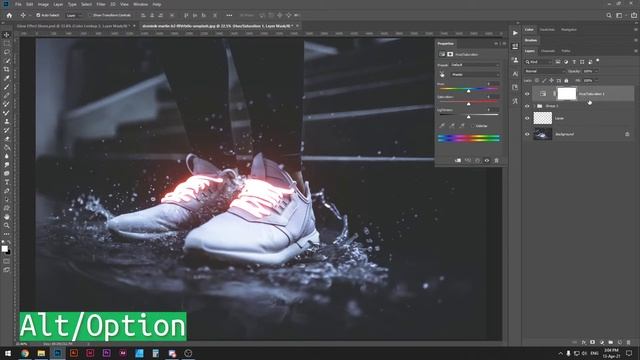Select the Lasso tool
Viewport: 640px width, 360px height.
7,52
